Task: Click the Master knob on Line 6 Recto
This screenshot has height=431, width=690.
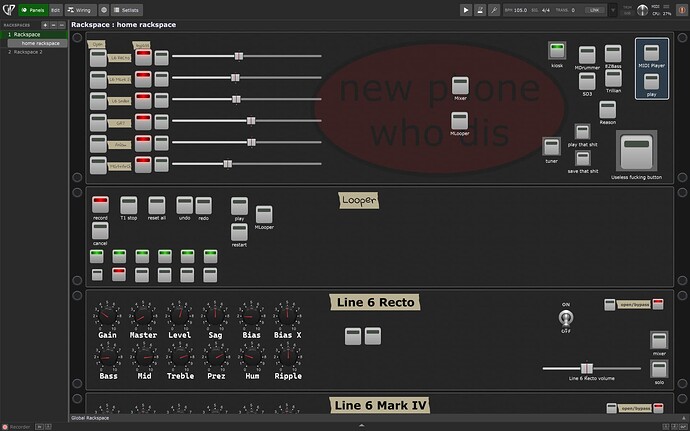Action: 143,315
